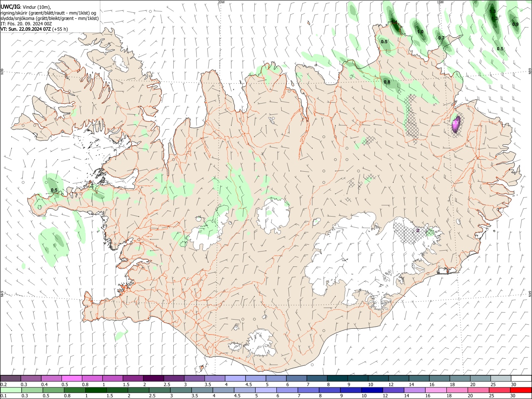Select the bright red swatch after 30
The image size is (532, 399).
(520, 390)
